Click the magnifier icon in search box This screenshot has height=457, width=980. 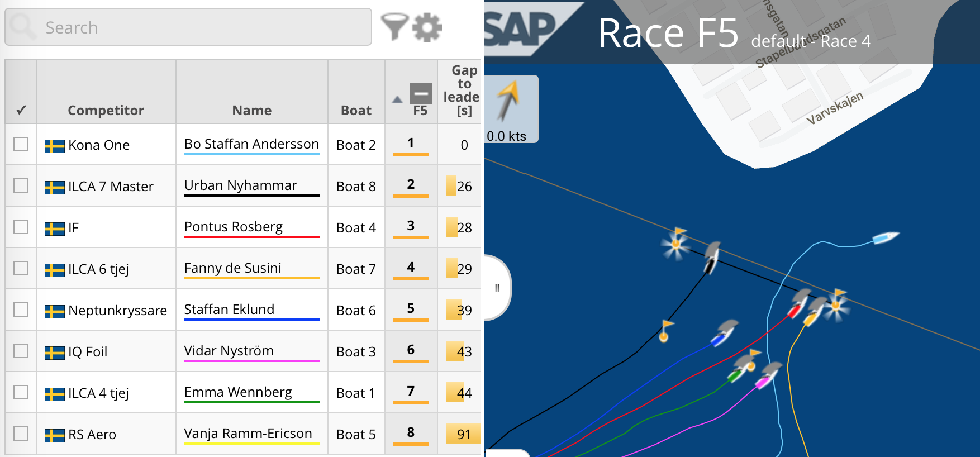(x=23, y=27)
